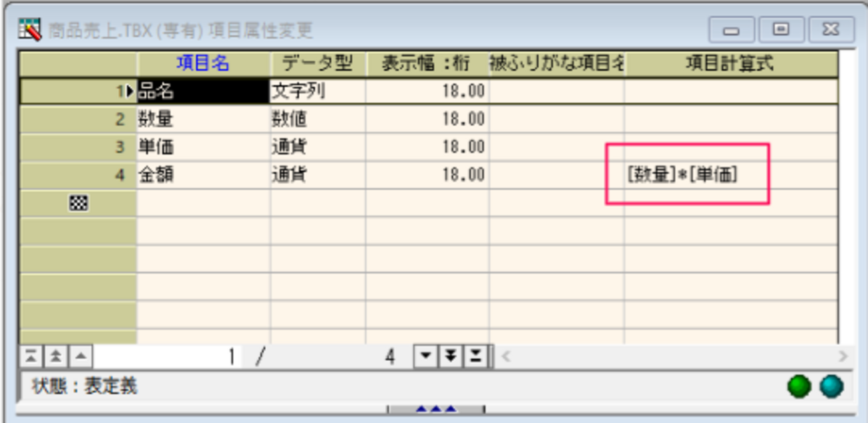Viewport: 868px width, 423px height.
Task: Click the 通貨 data type for 金額
Action: (318, 175)
